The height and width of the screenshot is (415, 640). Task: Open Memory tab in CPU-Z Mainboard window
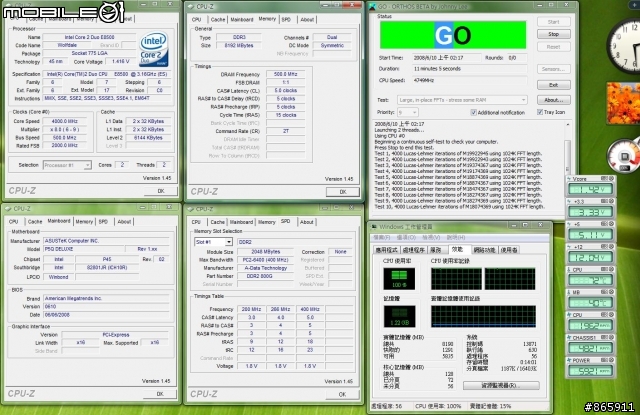click(x=84, y=222)
